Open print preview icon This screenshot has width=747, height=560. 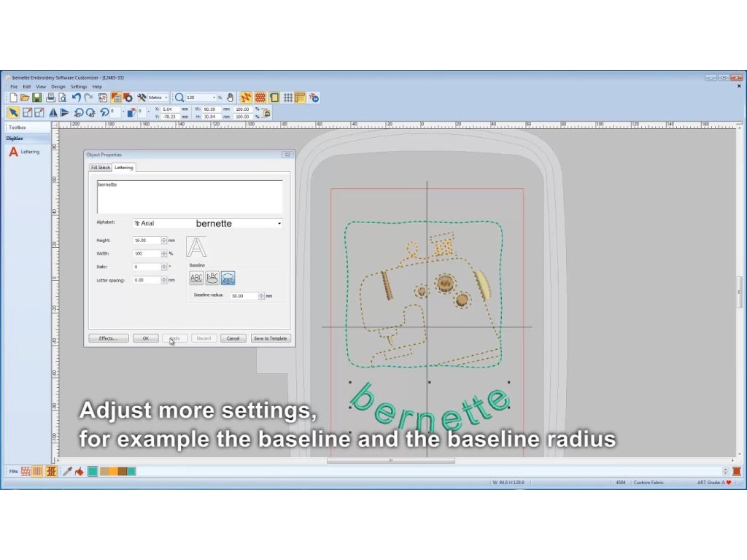tap(63, 98)
